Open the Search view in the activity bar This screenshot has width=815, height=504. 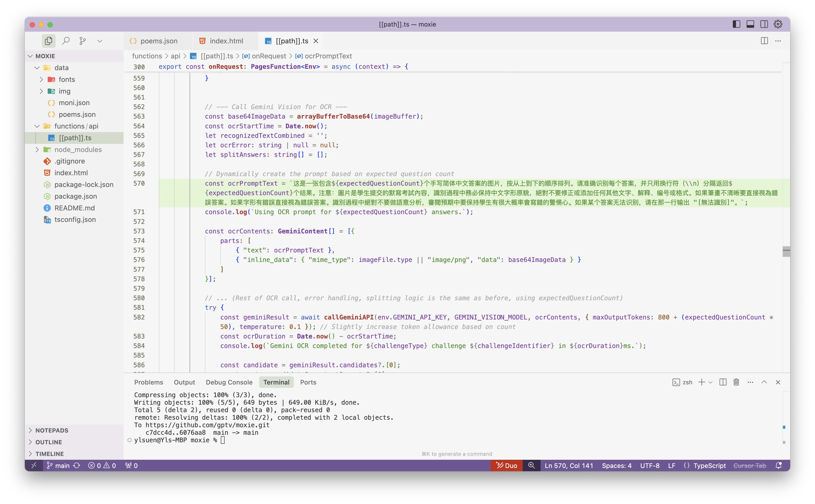66,41
